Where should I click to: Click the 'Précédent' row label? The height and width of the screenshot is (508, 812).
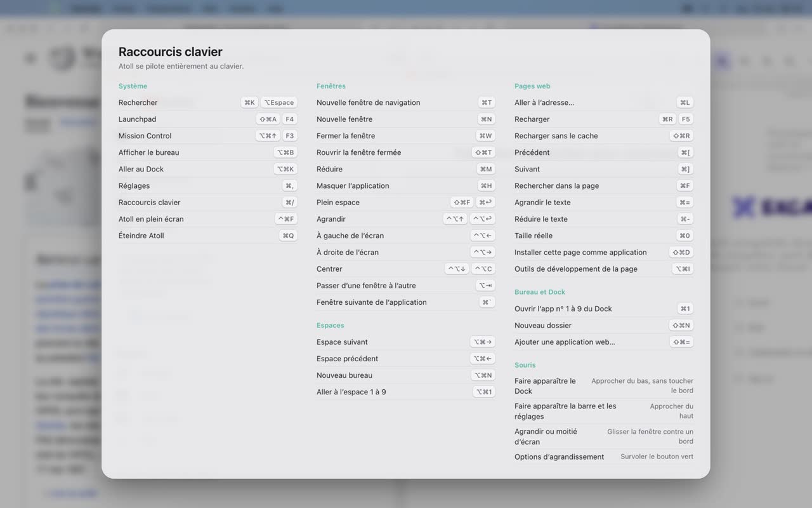click(x=532, y=152)
